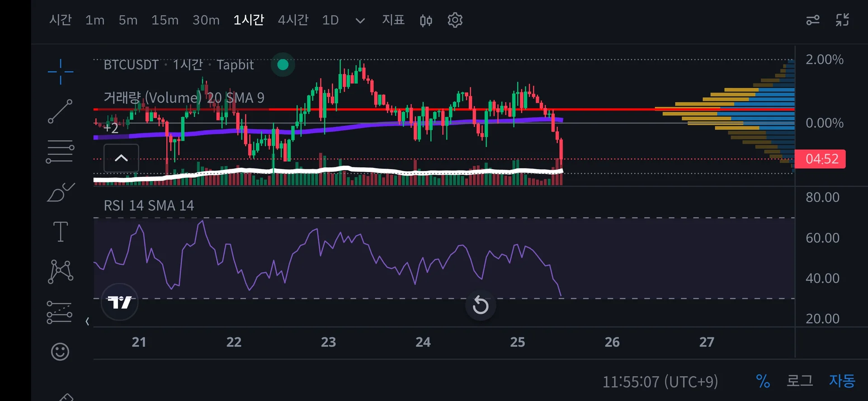
Task: Click date 24 on the time axis
Action: (423, 342)
